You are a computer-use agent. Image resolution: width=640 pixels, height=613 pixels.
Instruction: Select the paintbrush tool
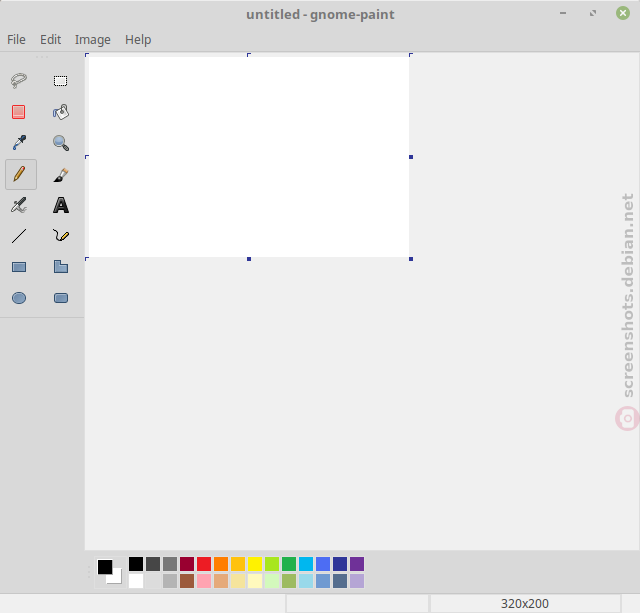pyautogui.click(x=61, y=175)
